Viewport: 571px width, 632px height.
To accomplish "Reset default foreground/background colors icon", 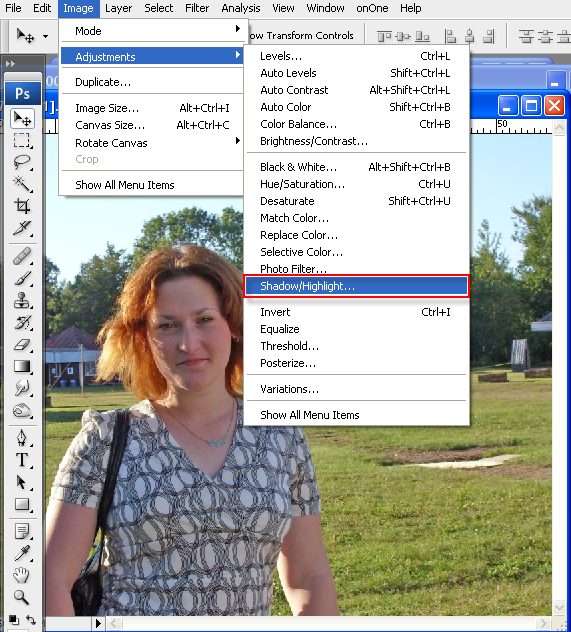I will pyautogui.click(x=13, y=619).
